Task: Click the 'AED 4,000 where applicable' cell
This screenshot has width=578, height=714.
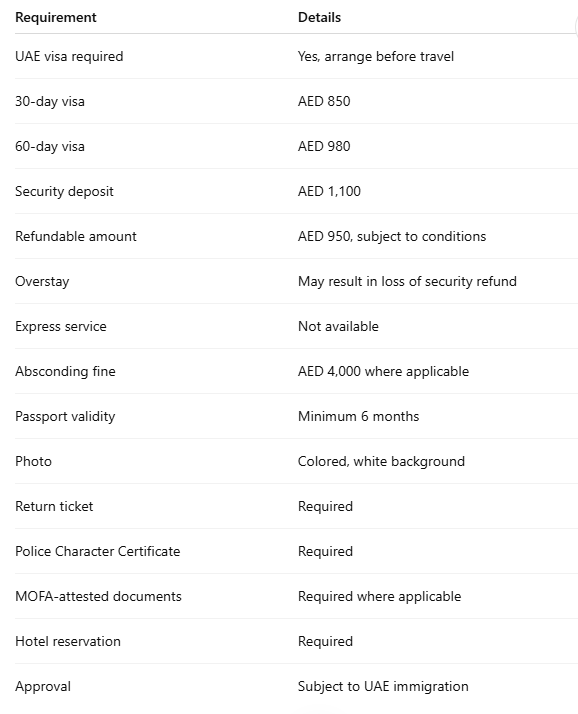Action: (x=384, y=371)
